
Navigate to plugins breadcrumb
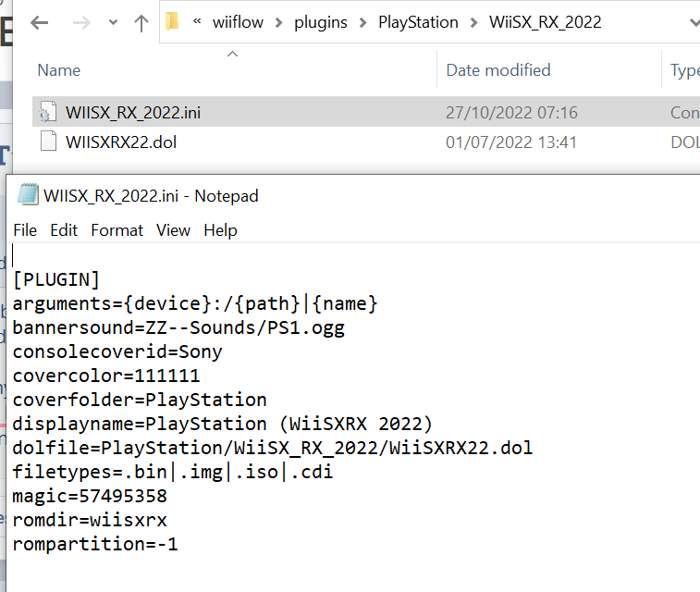click(321, 22)
